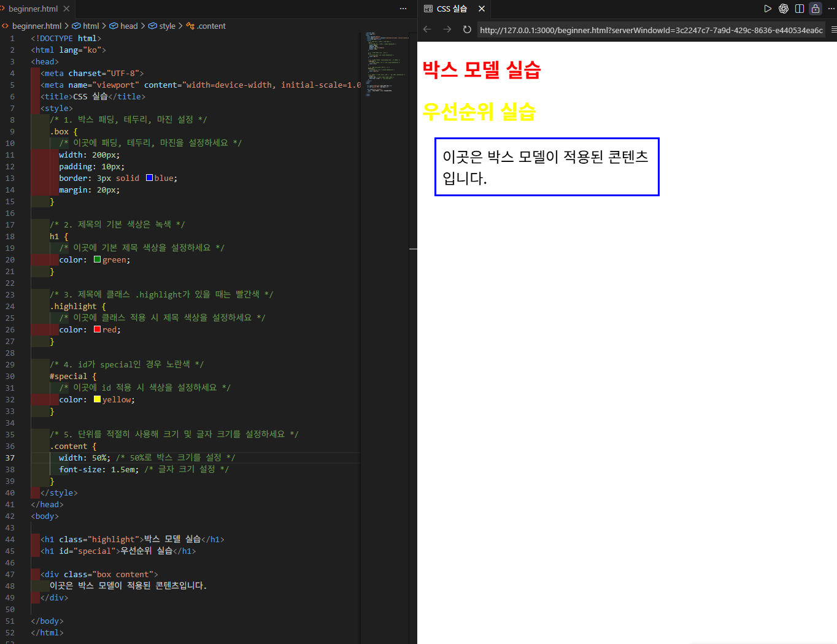Open the preview group's more actions ellipsis
This screenshot has width=837, height=644.
coord(831,9)
